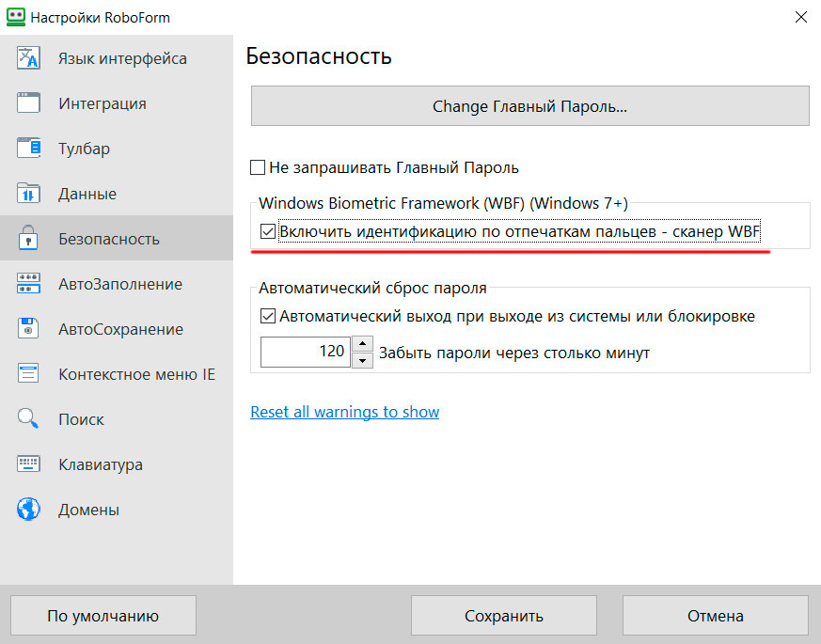Click the Данные folder icon

[28, 194]
